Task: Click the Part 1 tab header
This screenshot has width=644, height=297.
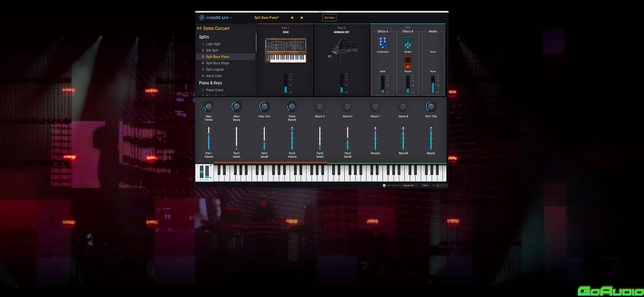Action: [x=286, y=28]
